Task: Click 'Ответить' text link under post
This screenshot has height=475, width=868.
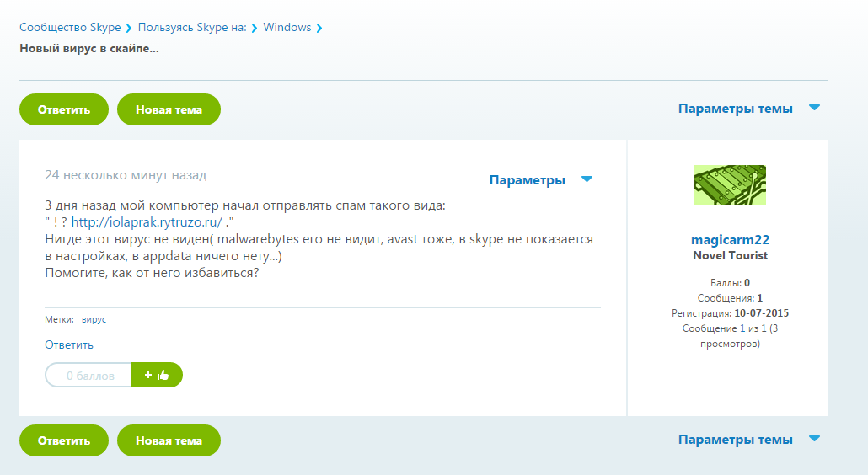Action: (68, 345)
